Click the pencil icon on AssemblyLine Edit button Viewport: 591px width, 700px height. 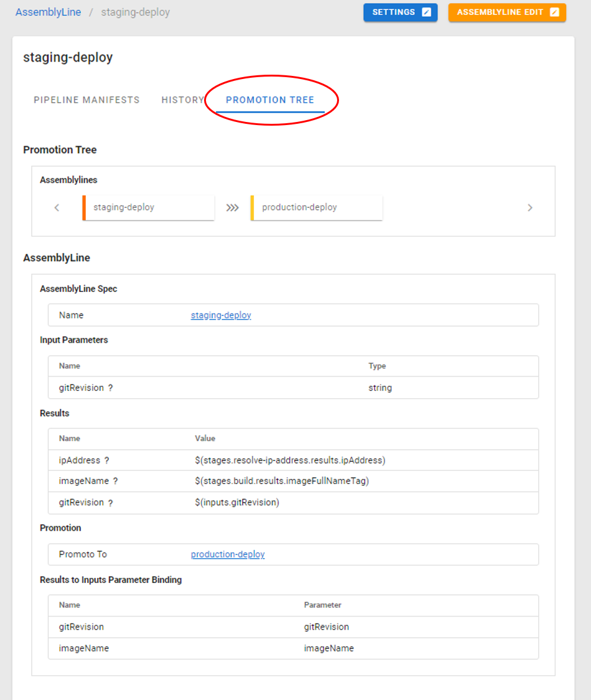click(554, 12)
